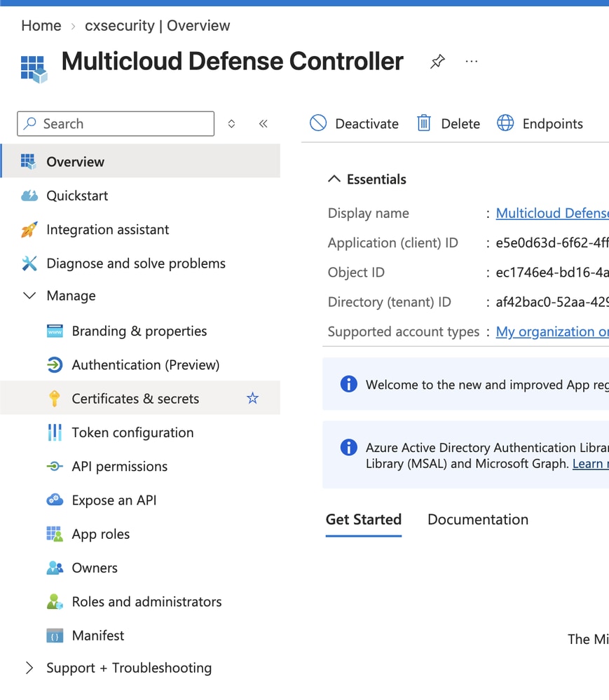Open the My organization supported account types link
The width and height of the screenshot is (609, 700).
click(552, 331)
